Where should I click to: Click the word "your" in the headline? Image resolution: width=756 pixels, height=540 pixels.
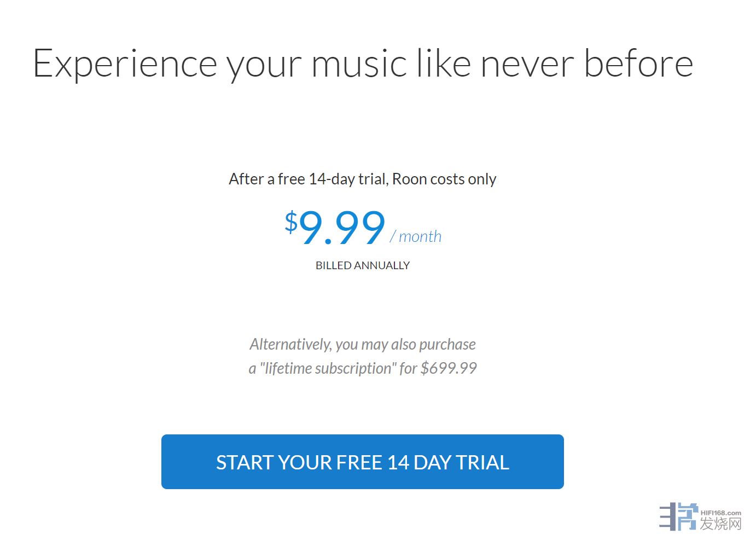coord(264,64)
